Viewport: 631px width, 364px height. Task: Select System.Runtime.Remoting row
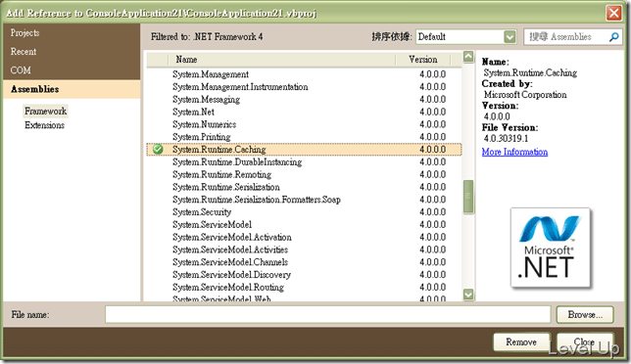304,174
